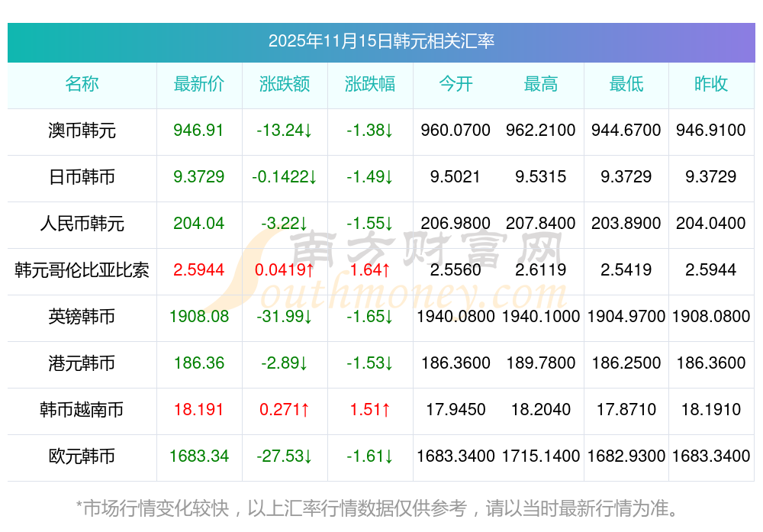763x532 pixels.
Task: Select the 最低 column header
Action: (626, 84)
